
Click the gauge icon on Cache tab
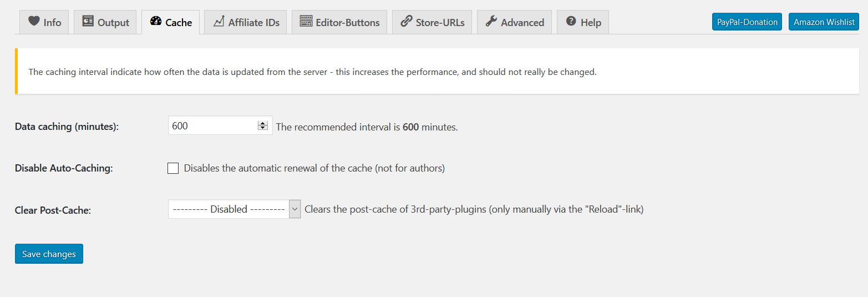[156, 22]
